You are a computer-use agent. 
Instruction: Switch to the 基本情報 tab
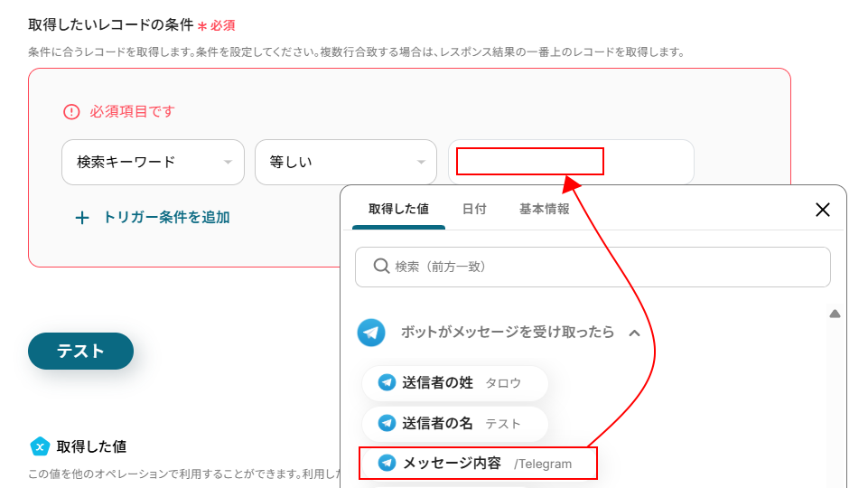tap(544, 209)
